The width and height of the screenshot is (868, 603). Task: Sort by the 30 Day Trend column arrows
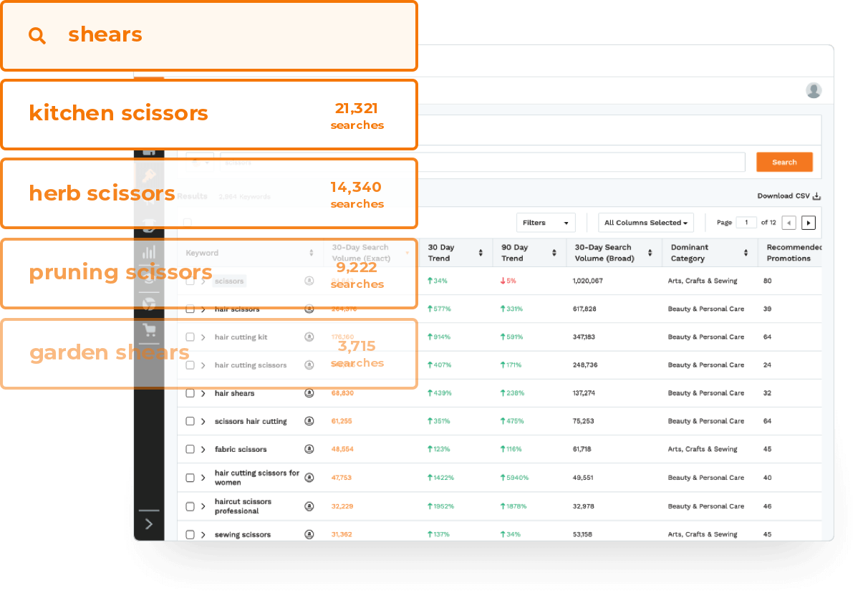pos(481,253)
